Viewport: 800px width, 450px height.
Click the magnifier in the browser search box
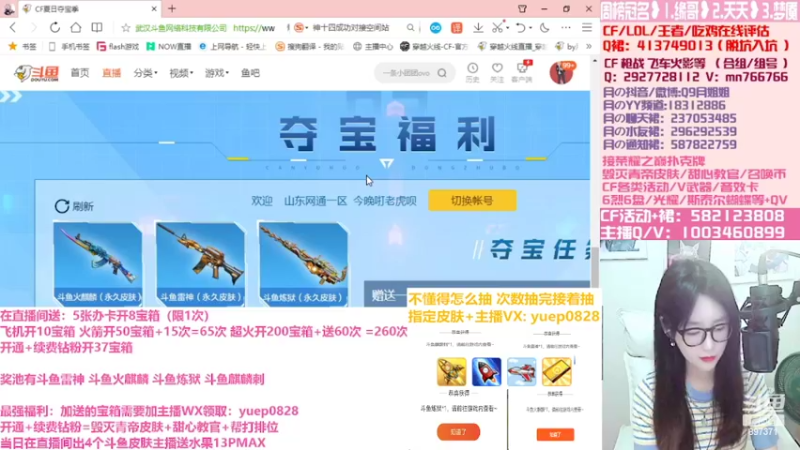[411, 28]
